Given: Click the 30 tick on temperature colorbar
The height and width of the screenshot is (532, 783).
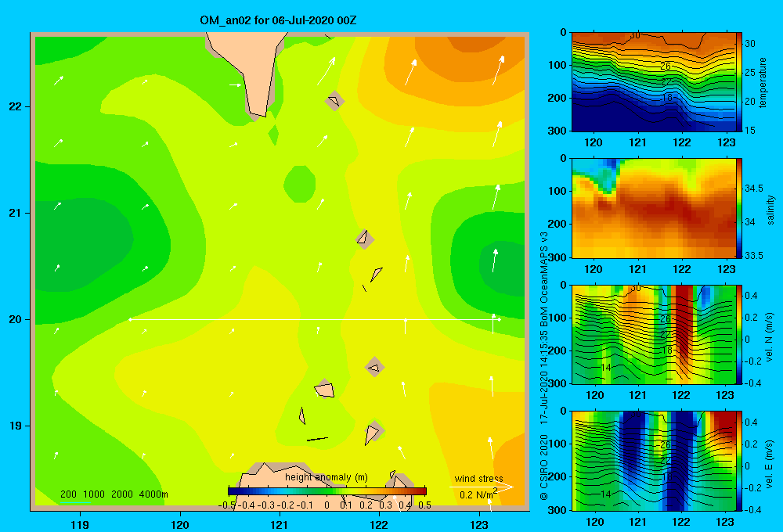Looking at the screenshot, I should click(x=750, y=43).
